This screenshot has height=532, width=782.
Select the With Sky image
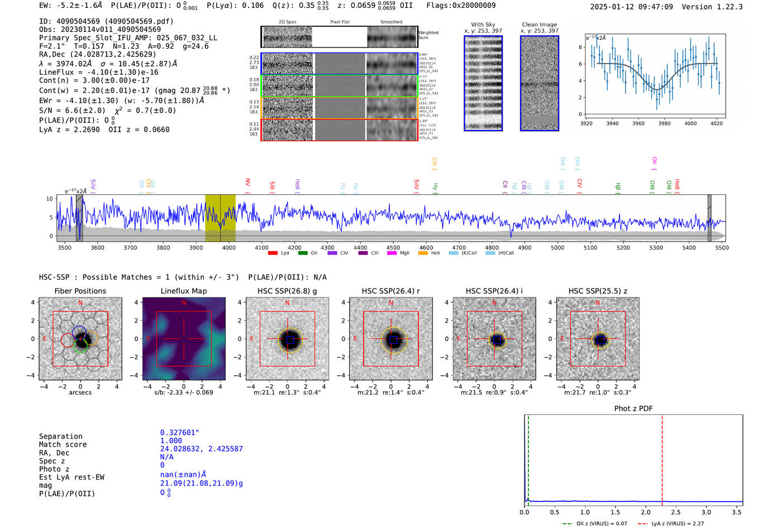483,83
